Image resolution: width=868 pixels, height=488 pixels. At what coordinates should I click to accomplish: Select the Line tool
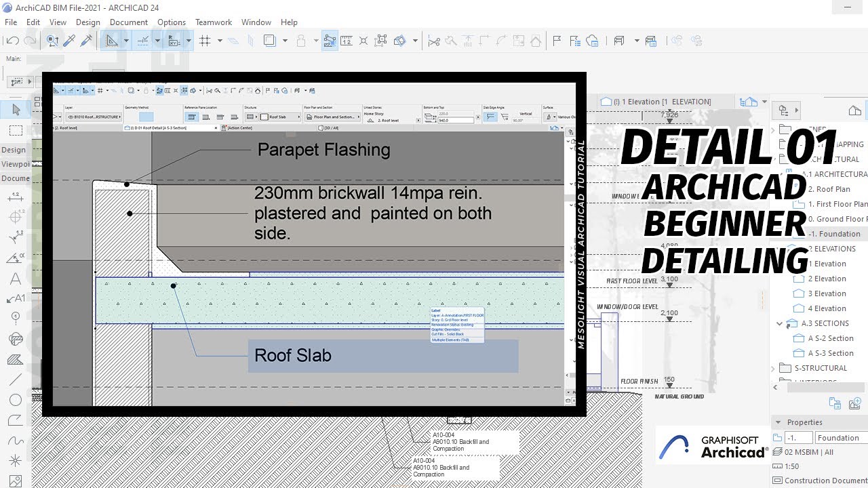click(15, 380)
